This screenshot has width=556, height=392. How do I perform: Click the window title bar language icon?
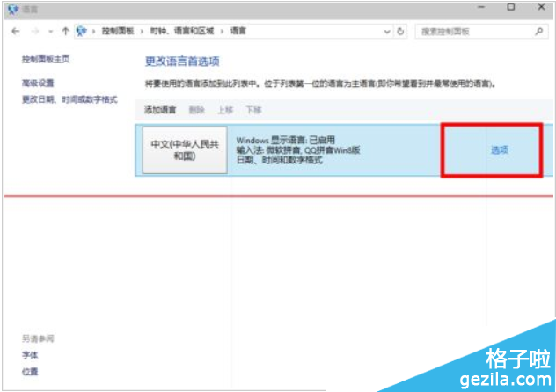pos(13,9)
